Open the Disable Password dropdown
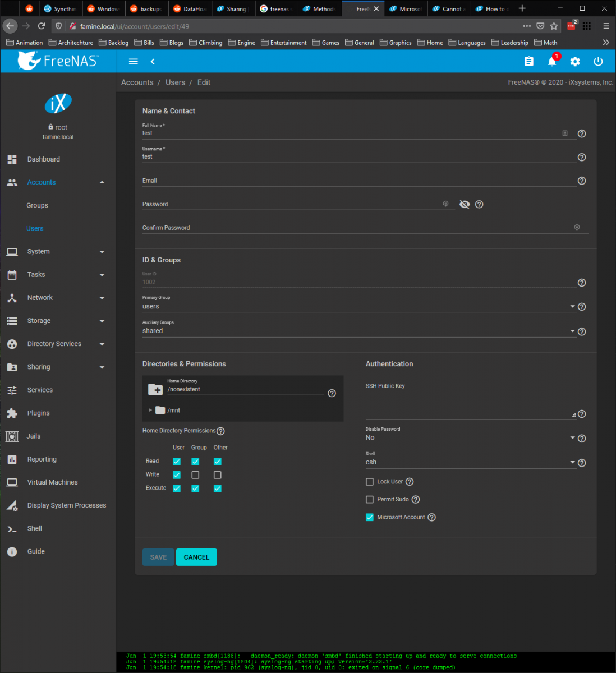Image resolution: width=616 pixels, height=673 pixels. pos(471,437)
